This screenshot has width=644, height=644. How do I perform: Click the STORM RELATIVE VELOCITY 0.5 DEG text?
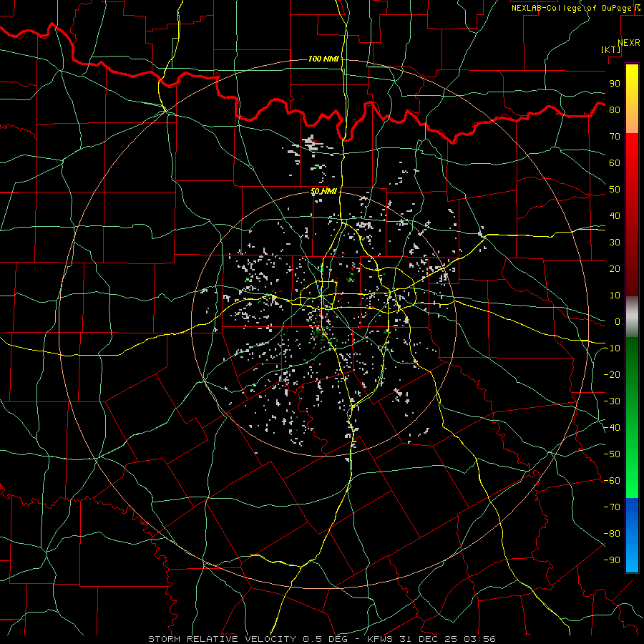pyautogui.click(x=248, y=639)
